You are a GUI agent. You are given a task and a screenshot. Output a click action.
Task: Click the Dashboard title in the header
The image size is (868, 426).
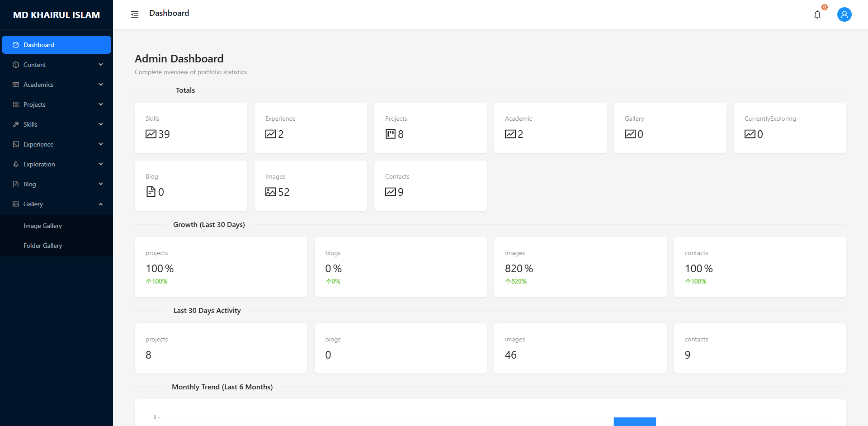pyautogui.click(x=169, y=13)
